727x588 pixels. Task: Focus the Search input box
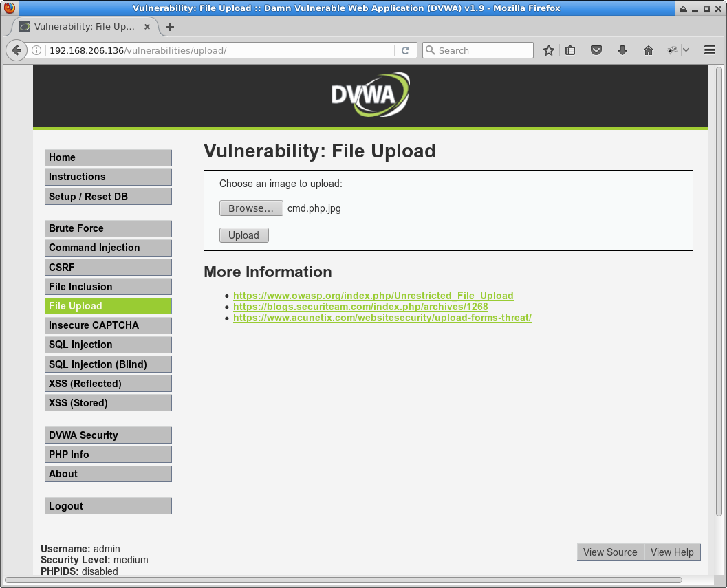click(477, 50)
